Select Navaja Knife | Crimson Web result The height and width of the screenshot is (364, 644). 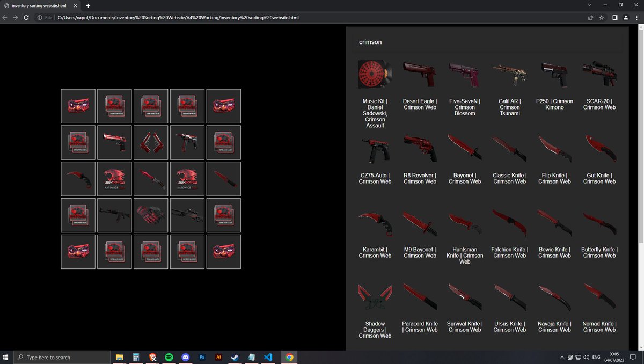click(x=554, y=307)
